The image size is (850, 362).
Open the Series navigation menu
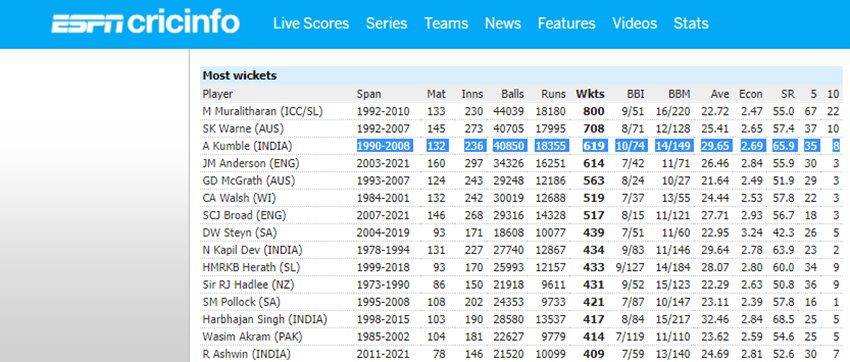(387, 23)
